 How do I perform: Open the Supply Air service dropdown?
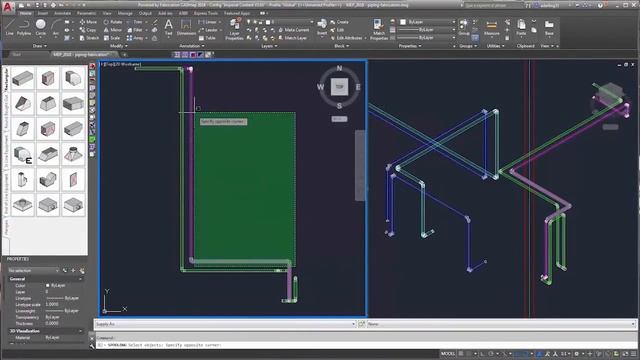point(225,324)
